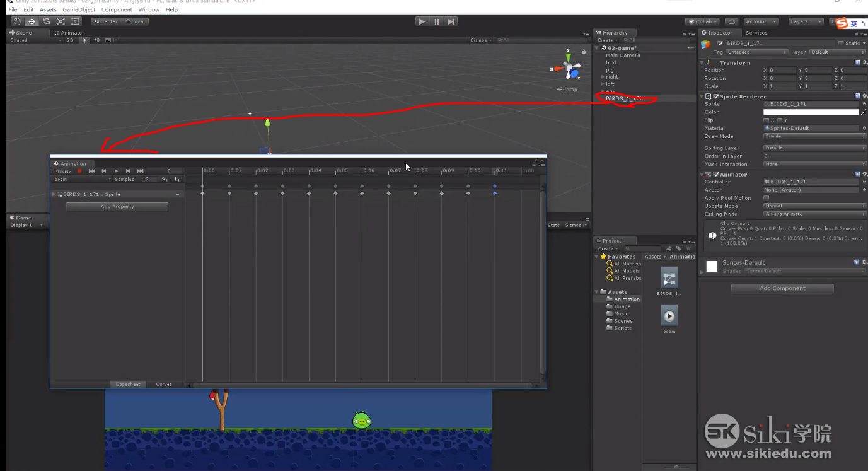This screenshot has width=868, height=471.
Task: Play the boom animation clip
Action: [x=116, y=171]
